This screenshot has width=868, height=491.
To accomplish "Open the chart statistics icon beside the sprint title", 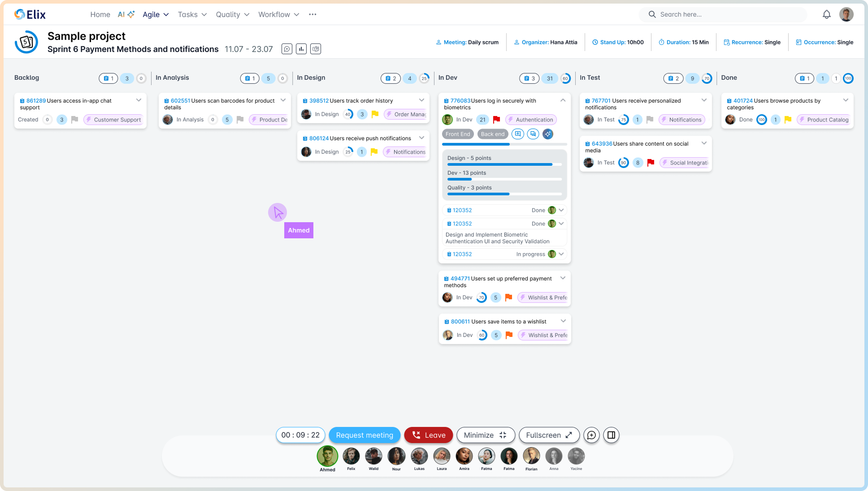I will click(x=301, y=49).
